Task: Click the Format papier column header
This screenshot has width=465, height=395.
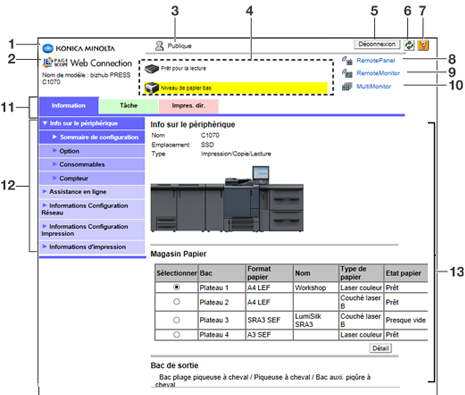Action: click(x=269, y=273)
